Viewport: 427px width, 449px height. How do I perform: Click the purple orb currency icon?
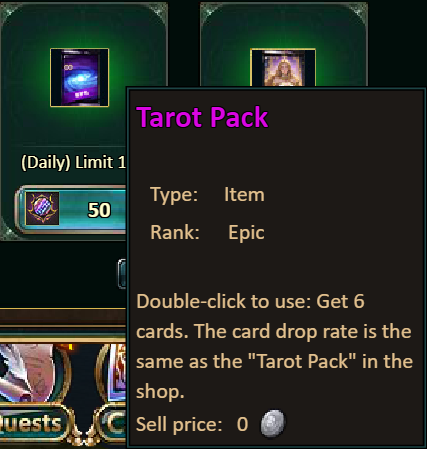(x=42, y=209)
